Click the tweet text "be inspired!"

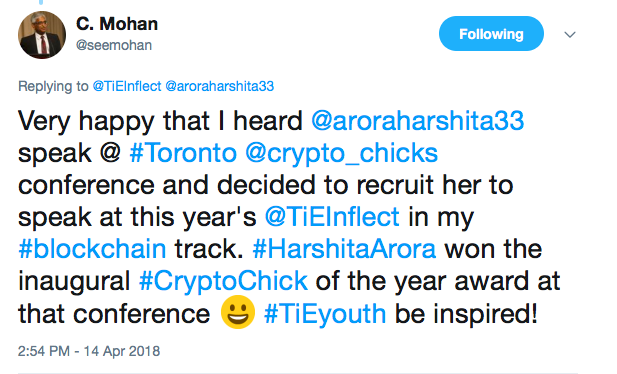(x=466, y=314)
